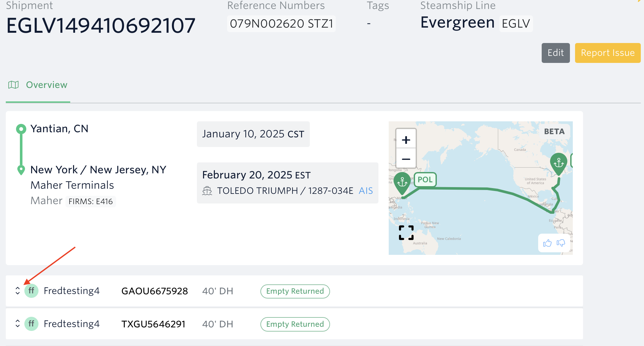This screenshot has height=346, width=644.
Task: Click the destination port anchor pin
Action: (x=558, y=163)
